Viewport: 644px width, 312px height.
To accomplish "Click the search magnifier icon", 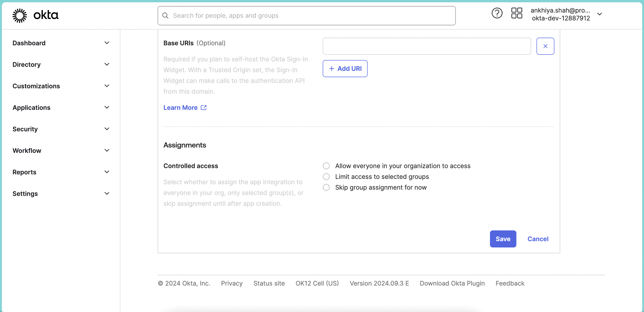I will click(165, 15).
